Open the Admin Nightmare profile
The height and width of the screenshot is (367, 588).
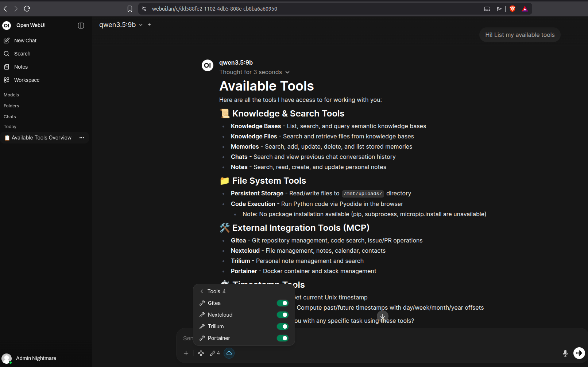(x=29, y=358)
